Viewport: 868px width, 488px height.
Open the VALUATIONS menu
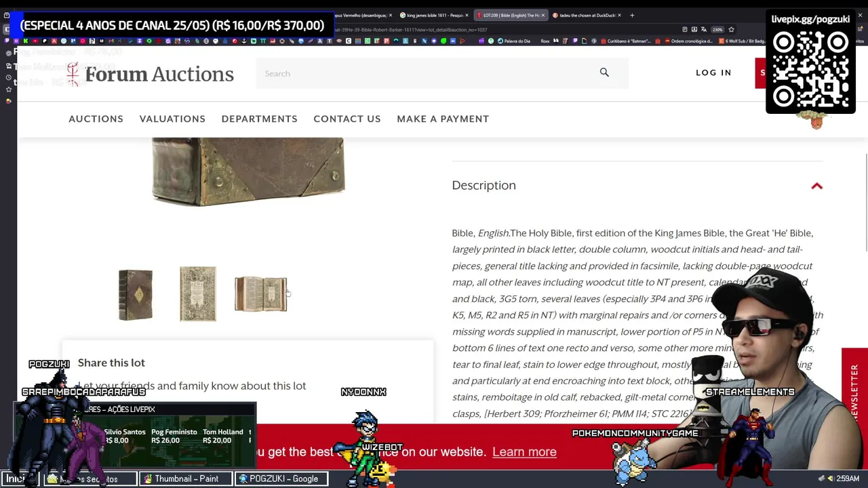coord(172,119)
